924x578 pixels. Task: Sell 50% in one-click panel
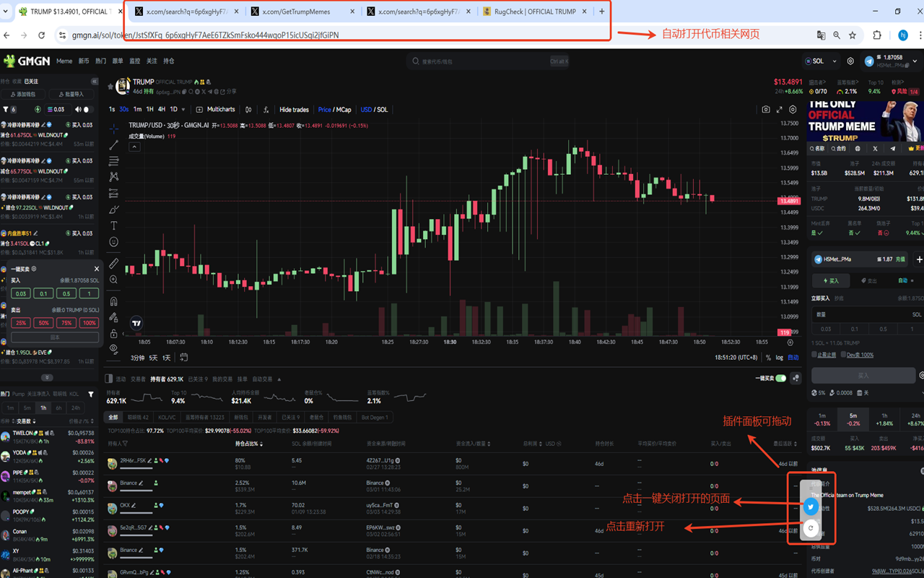(44, 323)
